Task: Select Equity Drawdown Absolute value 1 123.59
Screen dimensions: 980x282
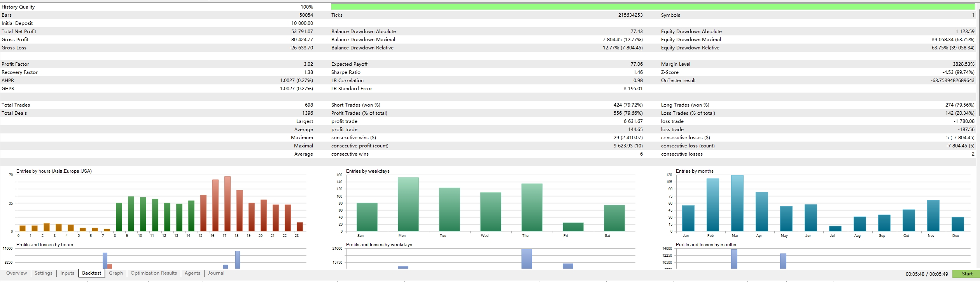Action: (965, 32)
